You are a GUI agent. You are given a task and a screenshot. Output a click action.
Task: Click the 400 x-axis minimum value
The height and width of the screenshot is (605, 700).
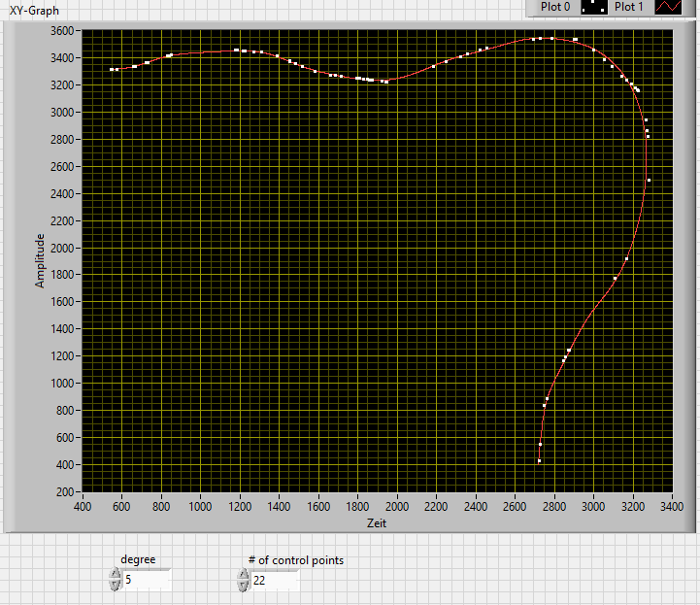83,507
